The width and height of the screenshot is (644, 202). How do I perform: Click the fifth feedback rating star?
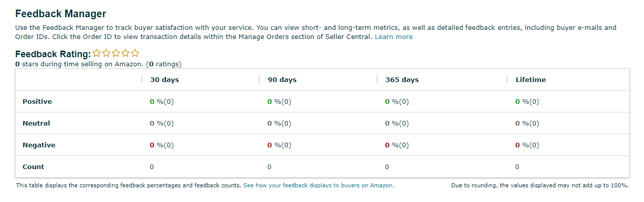click(x=135, y=53)
